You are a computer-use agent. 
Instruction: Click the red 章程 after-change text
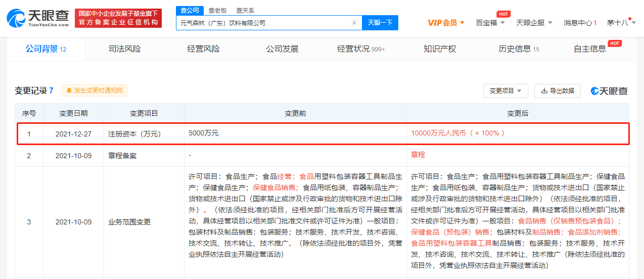[x=418, y=155]
